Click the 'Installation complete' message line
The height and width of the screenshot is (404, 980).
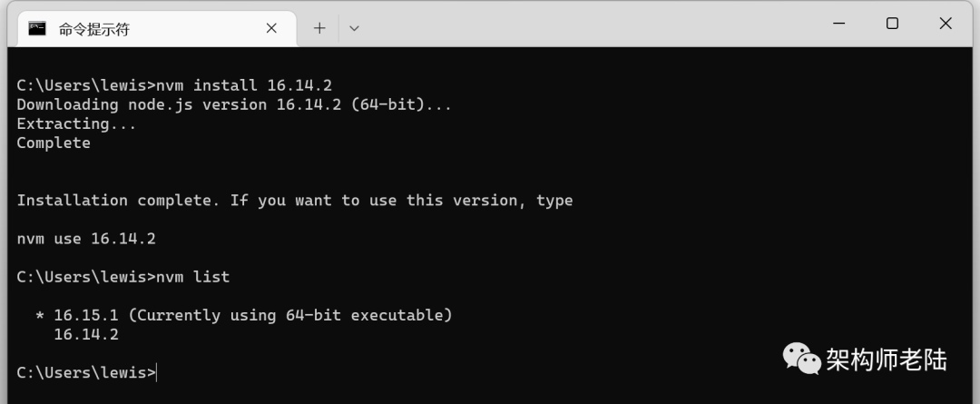click(295, 200)
